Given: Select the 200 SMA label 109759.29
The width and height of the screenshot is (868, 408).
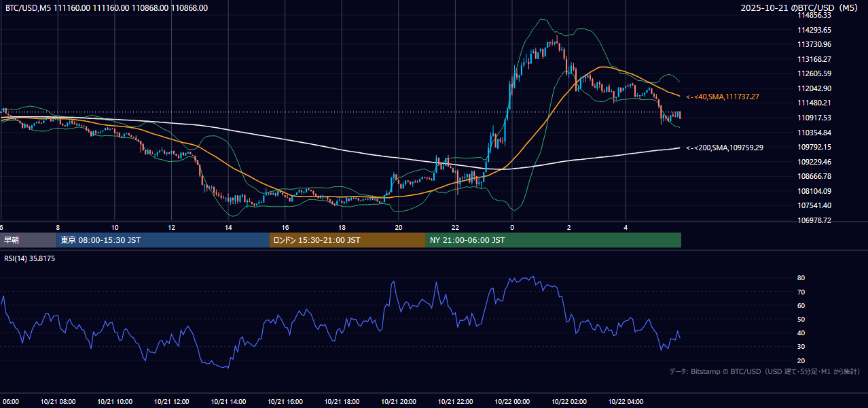Looking at the screenshot, I should (725, 148).
